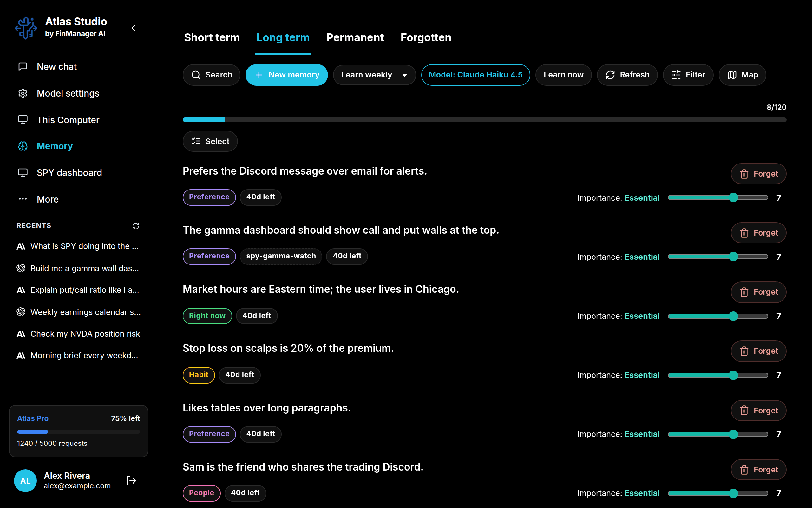Open the memory Search button
Image resolution: width=812 pixels, height=508 pixels.
tap(211, 75)
